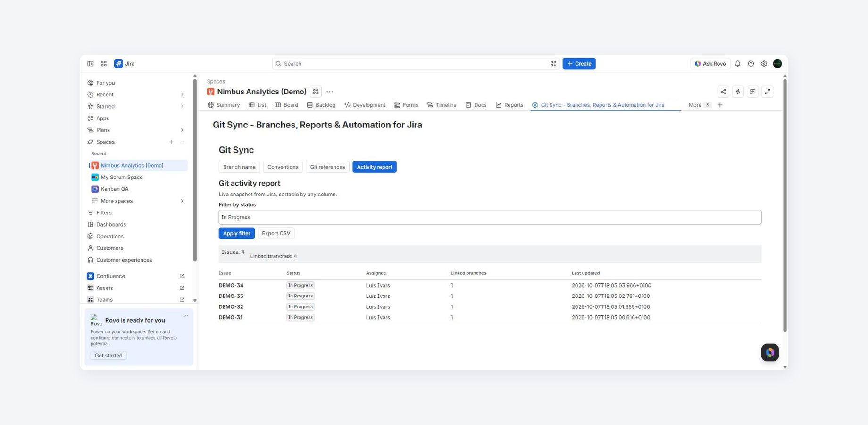Switch to the Board tab

click(x=286, y=105)
